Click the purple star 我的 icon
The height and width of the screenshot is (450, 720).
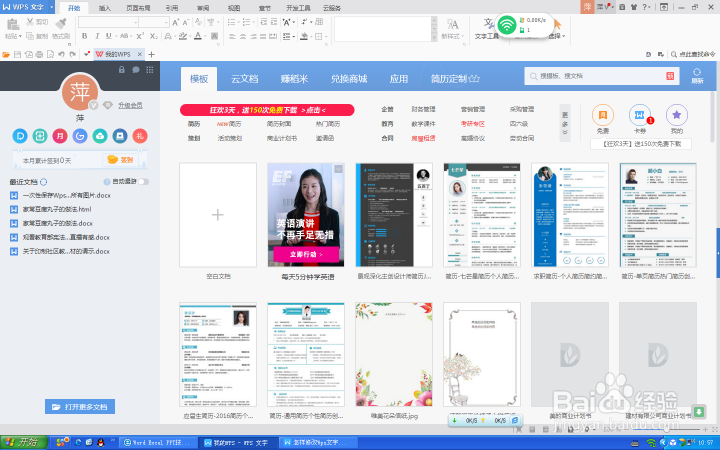click(x=677, y=115)
